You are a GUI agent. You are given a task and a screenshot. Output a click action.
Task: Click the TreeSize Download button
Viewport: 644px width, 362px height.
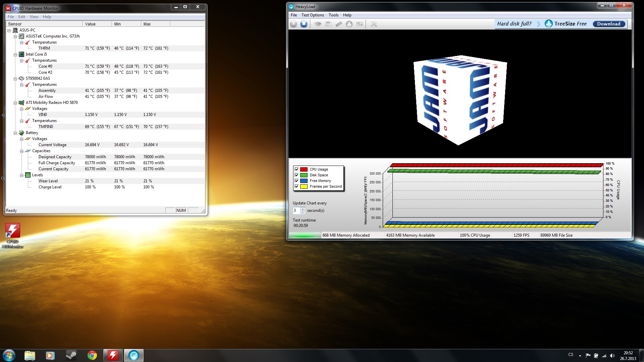coord(608,24)
